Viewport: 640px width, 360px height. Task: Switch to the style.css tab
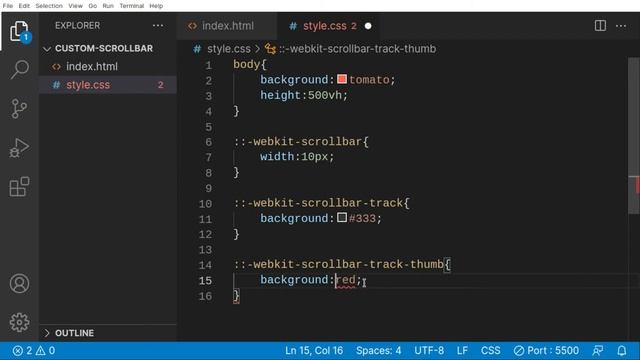(329, 26)
